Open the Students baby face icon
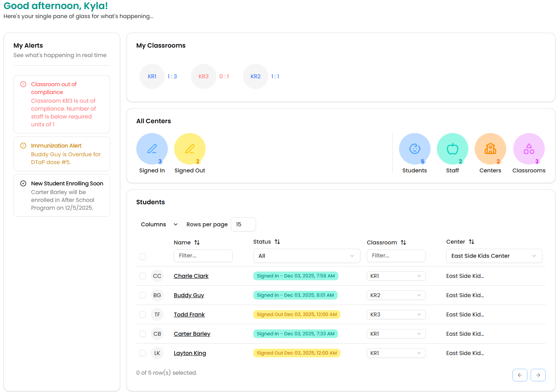This screenshot has height=392, width=557. pyautogui.click(x=414, y=149)
